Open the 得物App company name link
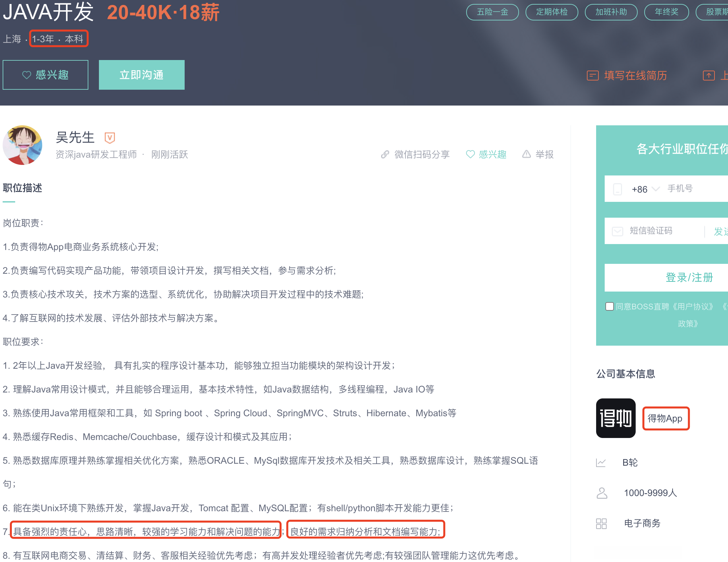 (x=665, y=418)
